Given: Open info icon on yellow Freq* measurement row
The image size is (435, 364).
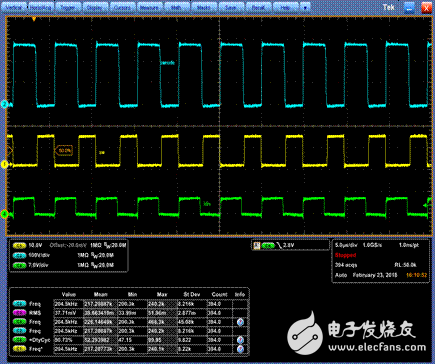Looking at the screenshot, I should [x=240, y=349].
